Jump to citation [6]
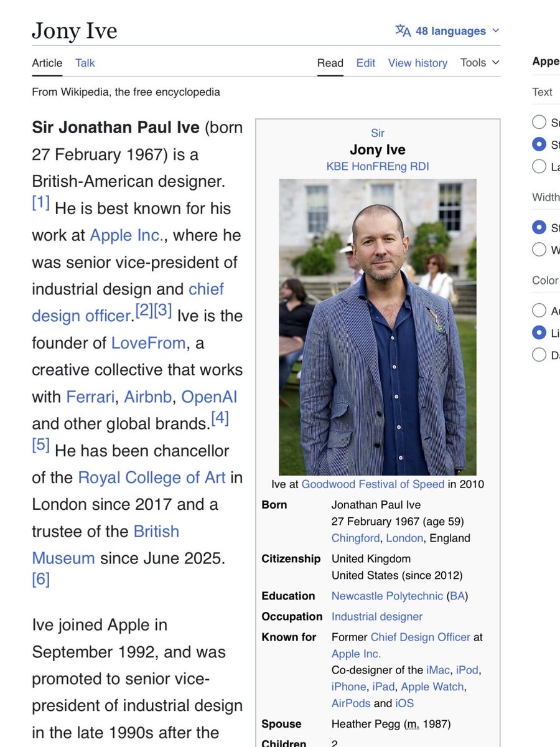Viewport: 560px width, 747px height. click(41, 579)
